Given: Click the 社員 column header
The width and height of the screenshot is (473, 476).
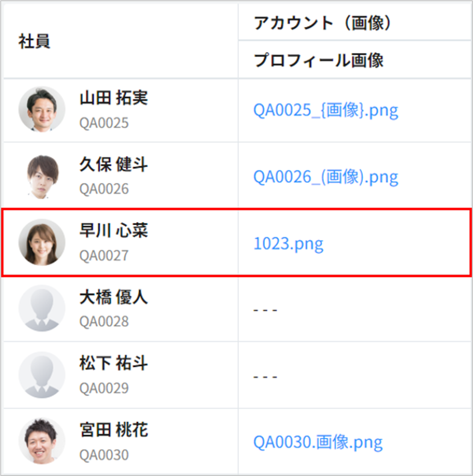Looking at the screenshot, I should click(34, 42).
